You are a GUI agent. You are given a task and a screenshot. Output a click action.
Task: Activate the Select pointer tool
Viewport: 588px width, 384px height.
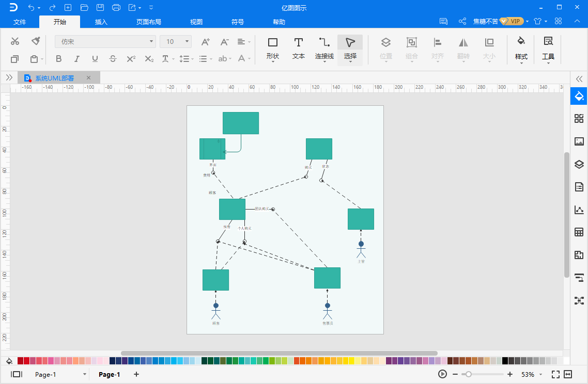(350, 50)
